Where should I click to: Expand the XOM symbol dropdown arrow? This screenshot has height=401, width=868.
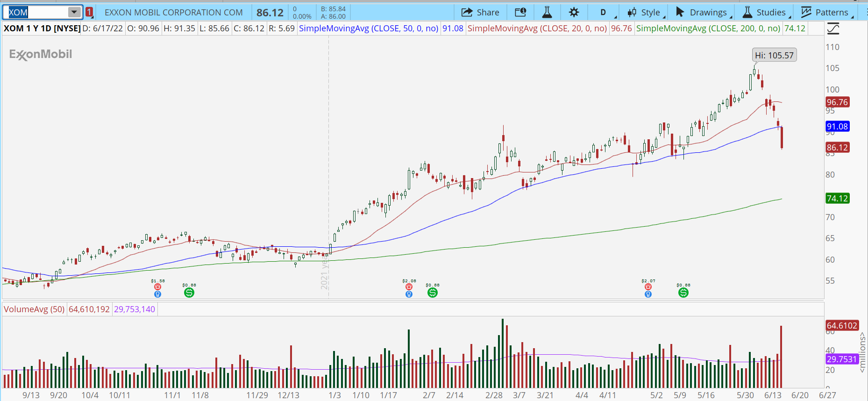coord(74,12)
